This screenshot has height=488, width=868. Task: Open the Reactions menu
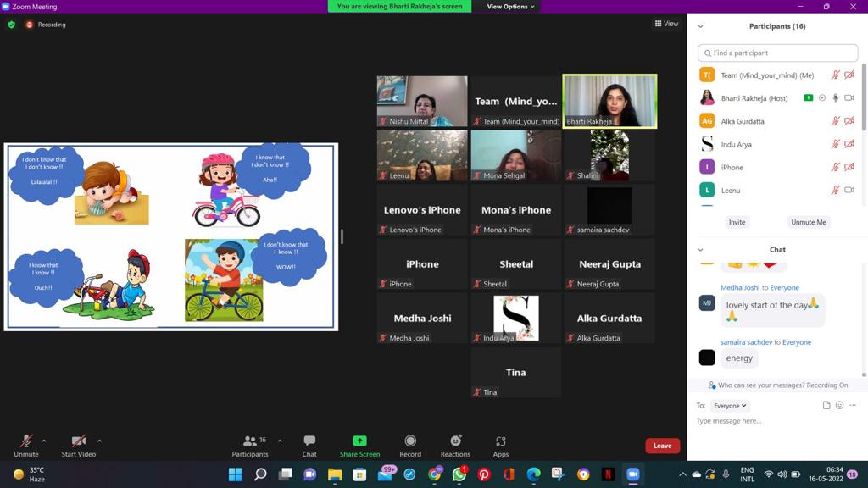[455, 445]
